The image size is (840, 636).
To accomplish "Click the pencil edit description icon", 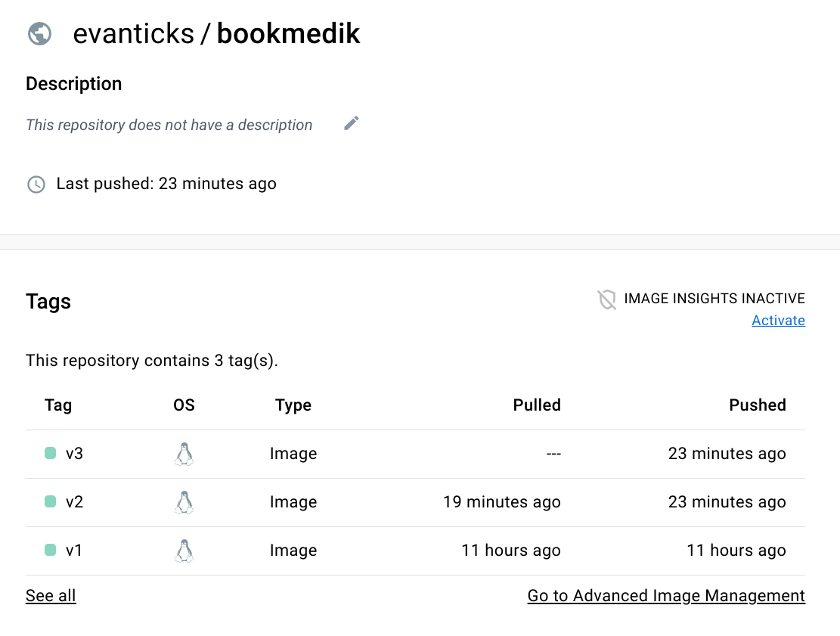I will [351, 124].
